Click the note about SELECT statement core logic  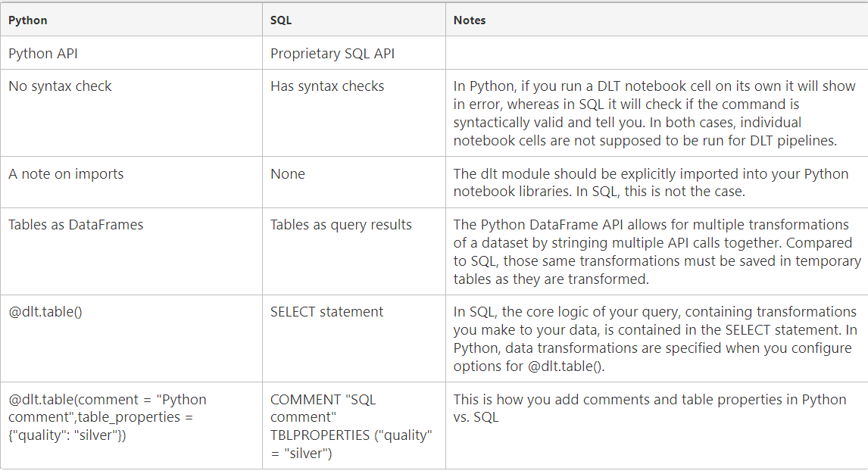(x=657, y=338)
